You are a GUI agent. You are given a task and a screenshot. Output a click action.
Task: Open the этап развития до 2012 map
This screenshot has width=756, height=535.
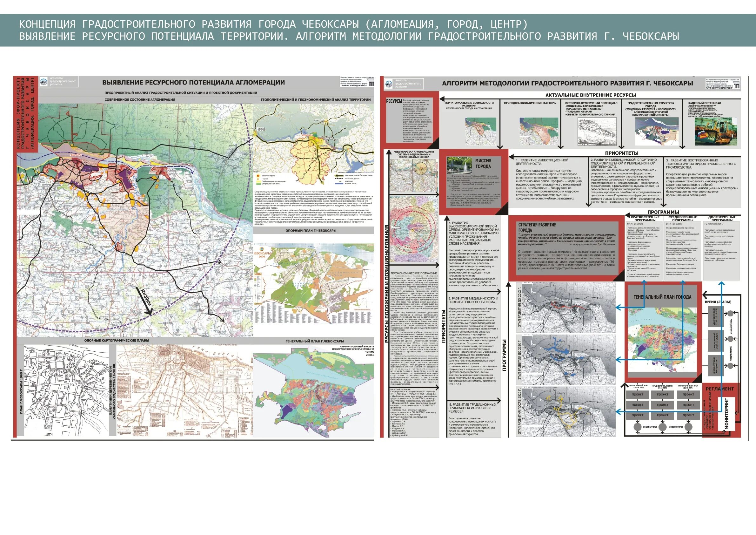pyautogui.click(x=569, y=307)
